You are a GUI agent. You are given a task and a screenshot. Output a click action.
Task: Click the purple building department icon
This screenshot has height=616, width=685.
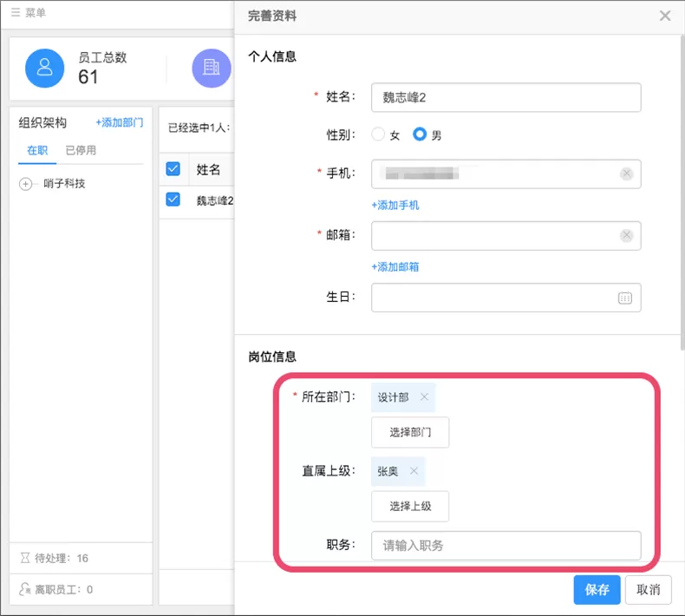click(x=212, y=69)
